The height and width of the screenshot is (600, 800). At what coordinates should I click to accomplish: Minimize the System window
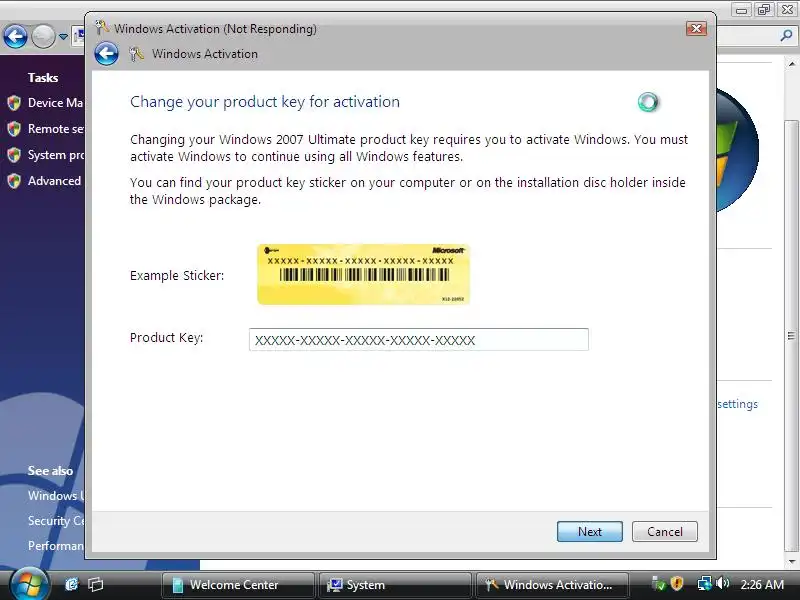click(742, 10)
